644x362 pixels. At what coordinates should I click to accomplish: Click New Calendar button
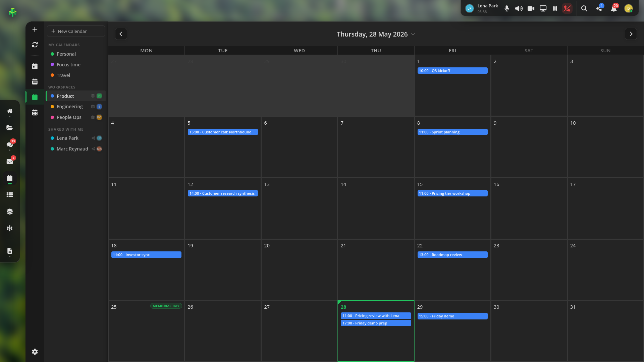pos(76,31)
